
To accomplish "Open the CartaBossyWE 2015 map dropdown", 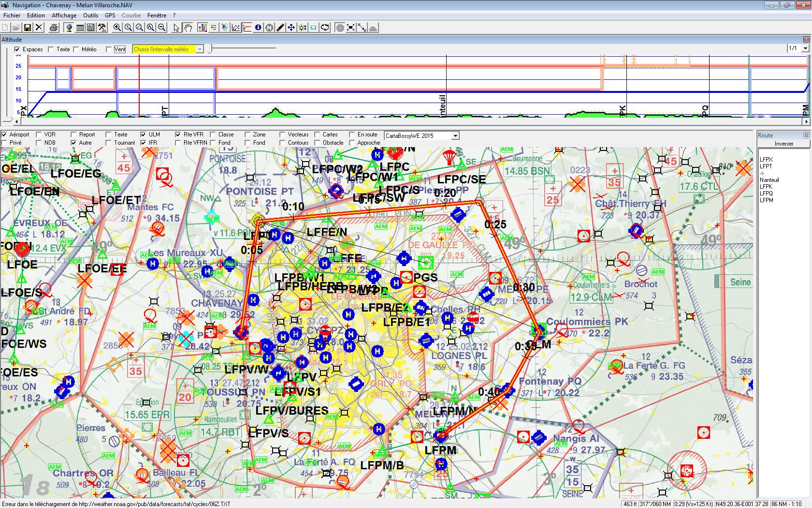I will tap(455, 136).
